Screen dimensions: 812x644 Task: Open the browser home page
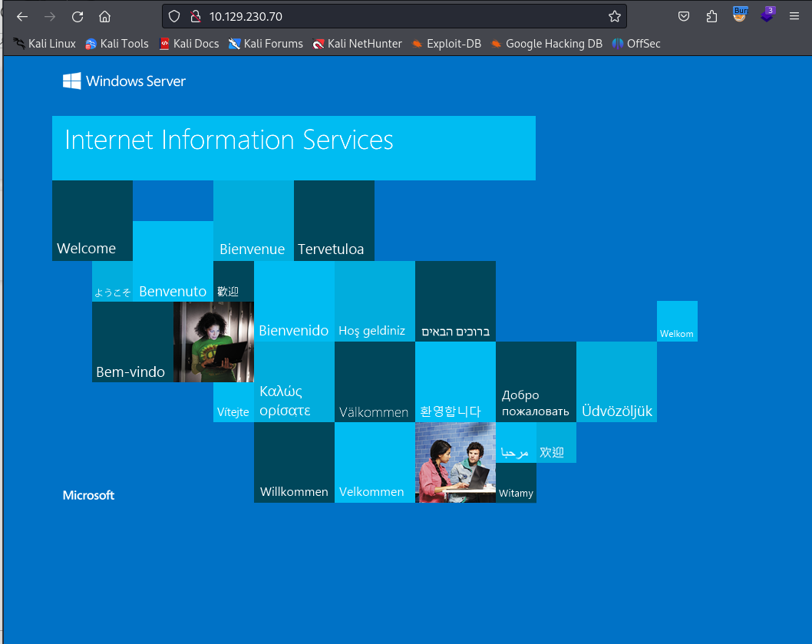point(104,17)
